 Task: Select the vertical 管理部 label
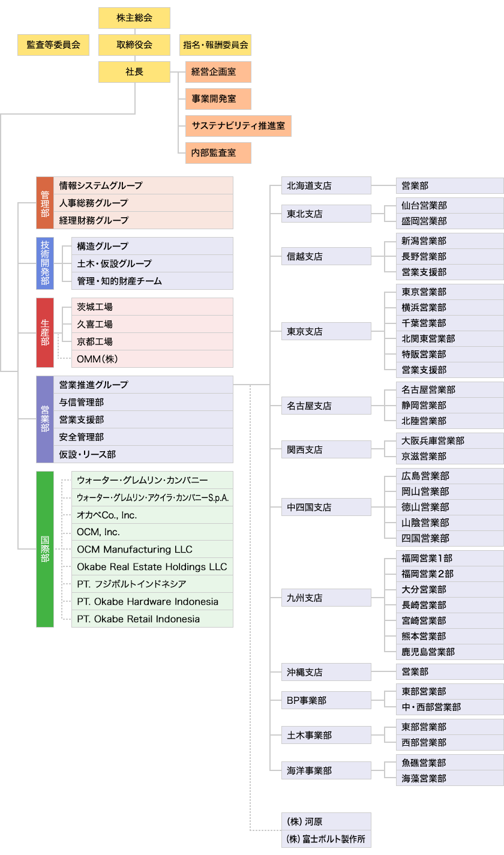point(45,203)
